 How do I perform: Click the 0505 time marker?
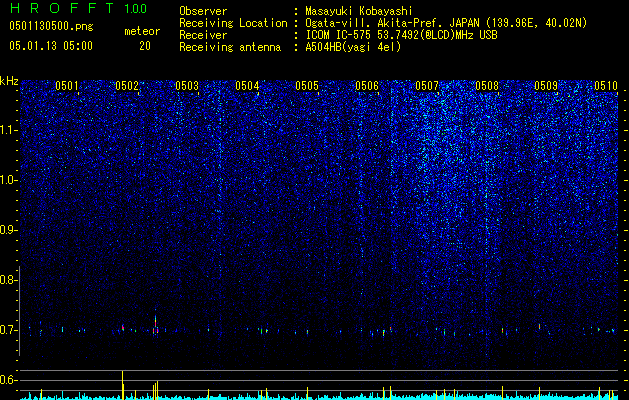tap(307, 85)
